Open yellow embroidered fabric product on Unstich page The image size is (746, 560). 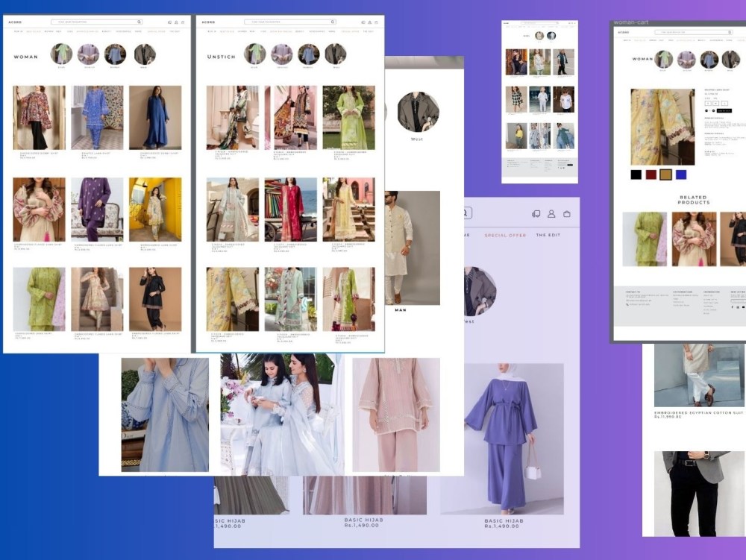click(x=233, y=299)
